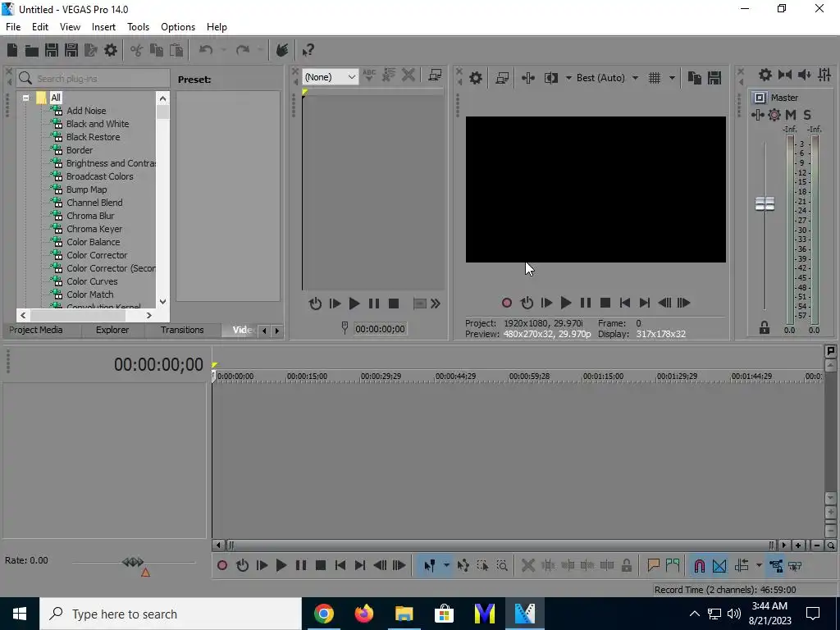Image resolution: width=840 pixels, height=630 pixels.
Task: Pause playback in the video preview
Action: point(586,304)
